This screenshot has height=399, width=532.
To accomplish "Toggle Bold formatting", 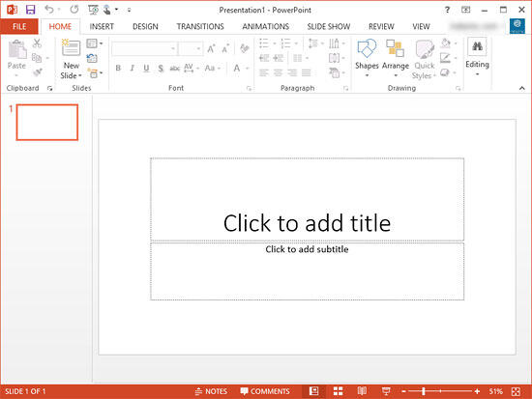I will pos(118,69).
